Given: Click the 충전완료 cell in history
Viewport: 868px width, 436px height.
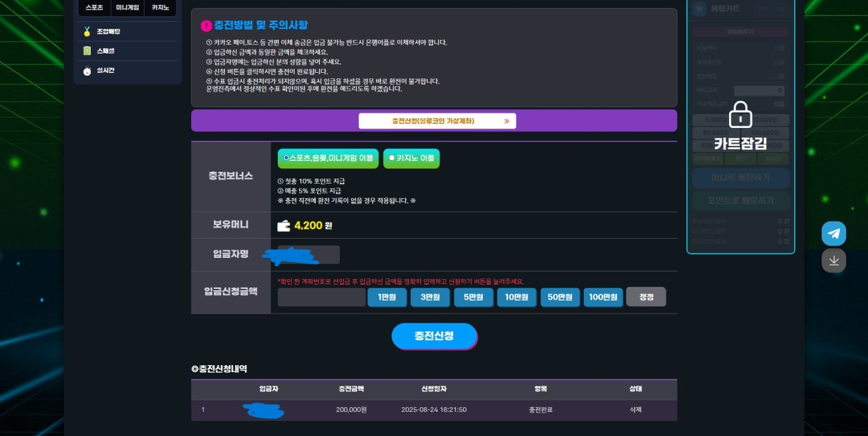Looking at the screenshot, I should pyautogui.click(x=540, y=410).
